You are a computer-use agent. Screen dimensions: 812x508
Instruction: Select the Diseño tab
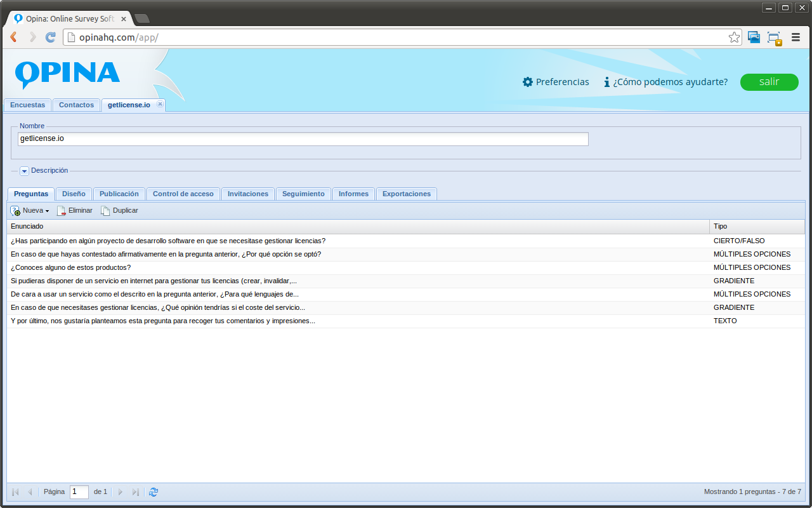point(74,194)
